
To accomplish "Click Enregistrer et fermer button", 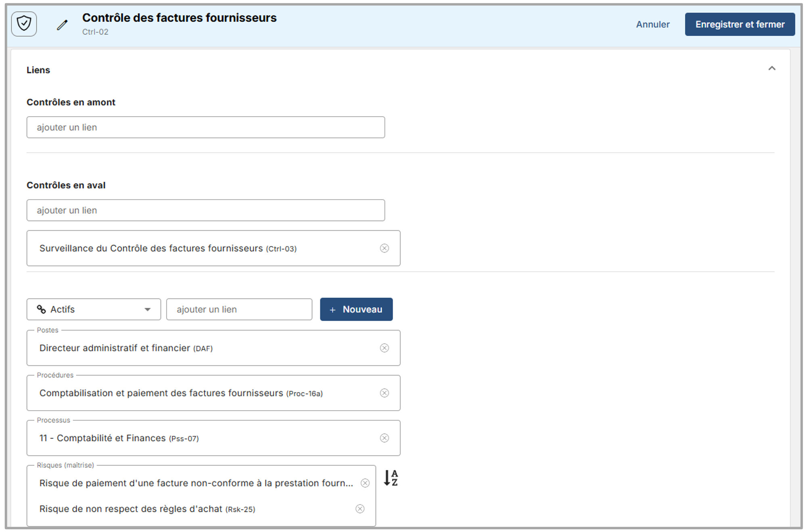I will coord(739,24).
